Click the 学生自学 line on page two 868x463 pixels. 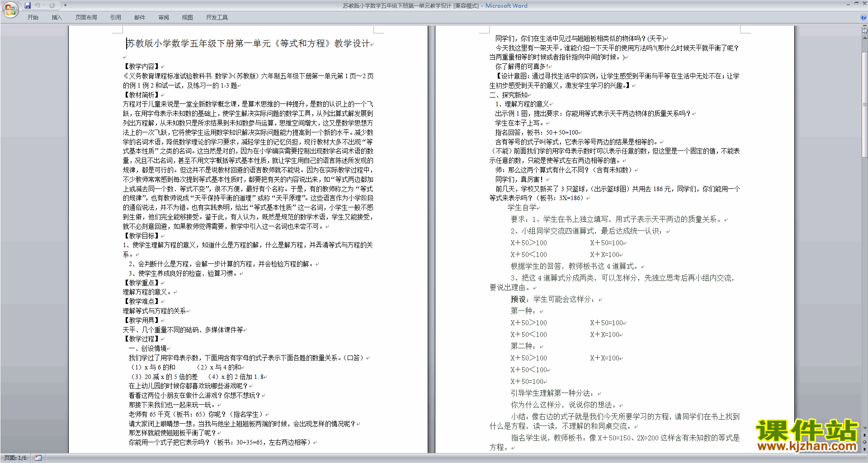522,207
